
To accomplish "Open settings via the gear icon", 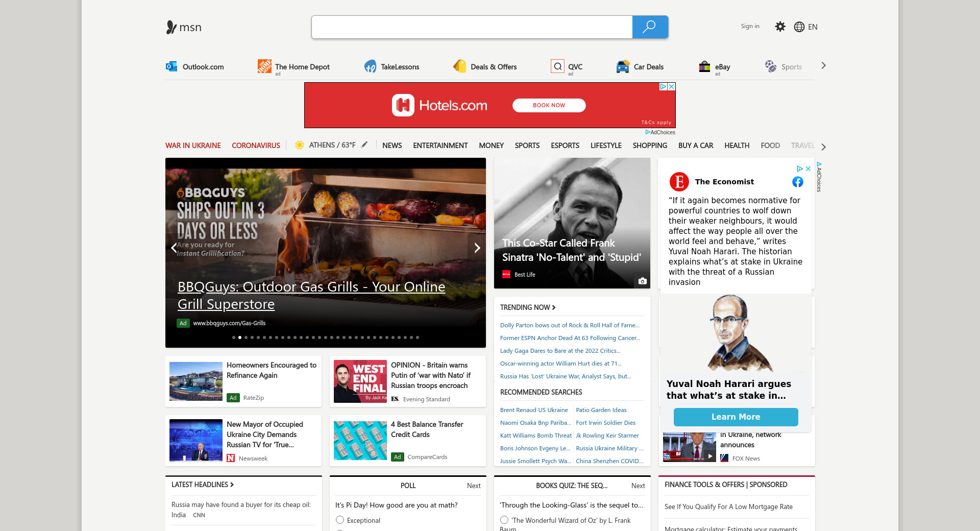I will point(780,27).
